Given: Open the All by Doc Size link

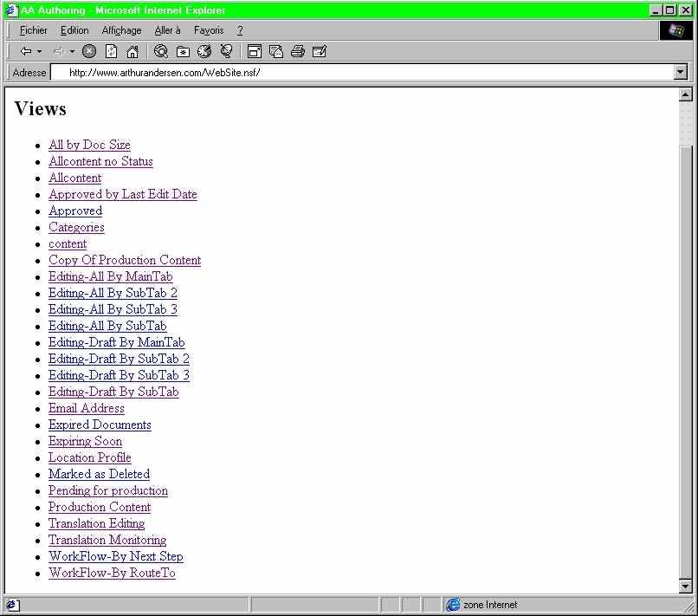Looking at the screenshot, I should click(x=89, y=145).
